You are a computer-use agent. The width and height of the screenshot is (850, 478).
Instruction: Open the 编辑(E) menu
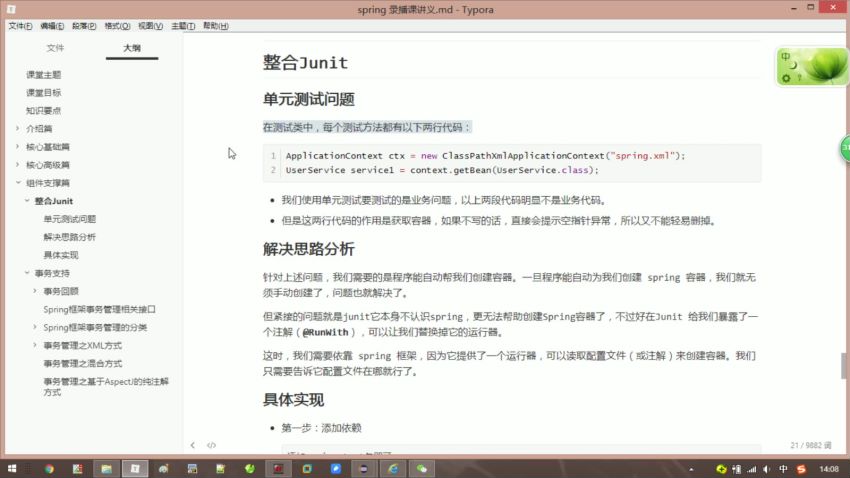tap(52, 26)
